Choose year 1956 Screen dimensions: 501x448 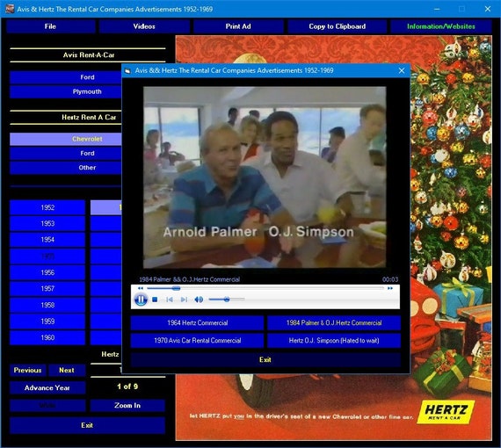tap(47, 272)
